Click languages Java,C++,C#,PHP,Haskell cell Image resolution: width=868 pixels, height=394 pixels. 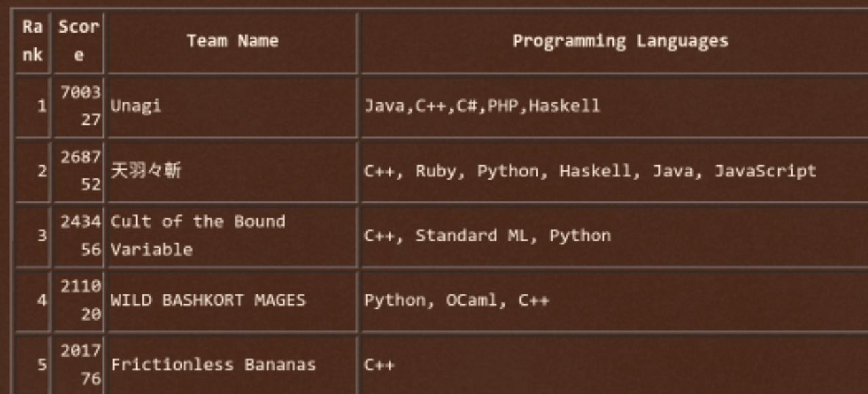(x=614, y=107)
